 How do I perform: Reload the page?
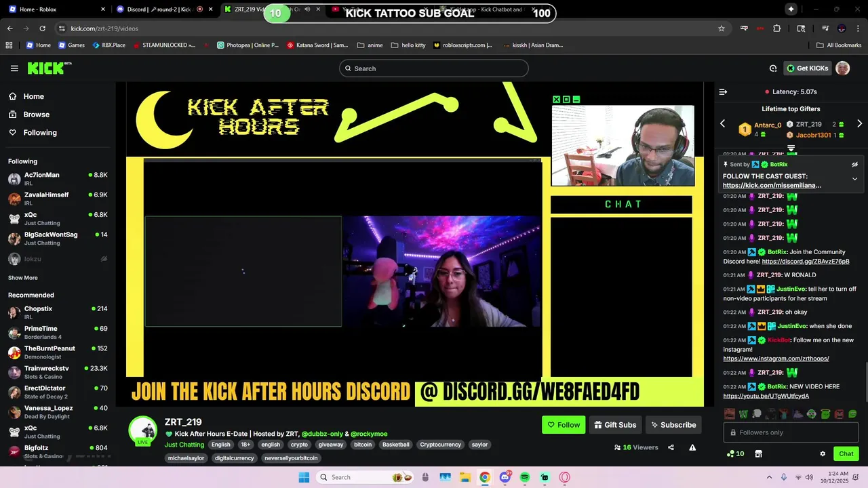(x=42, y=28)
